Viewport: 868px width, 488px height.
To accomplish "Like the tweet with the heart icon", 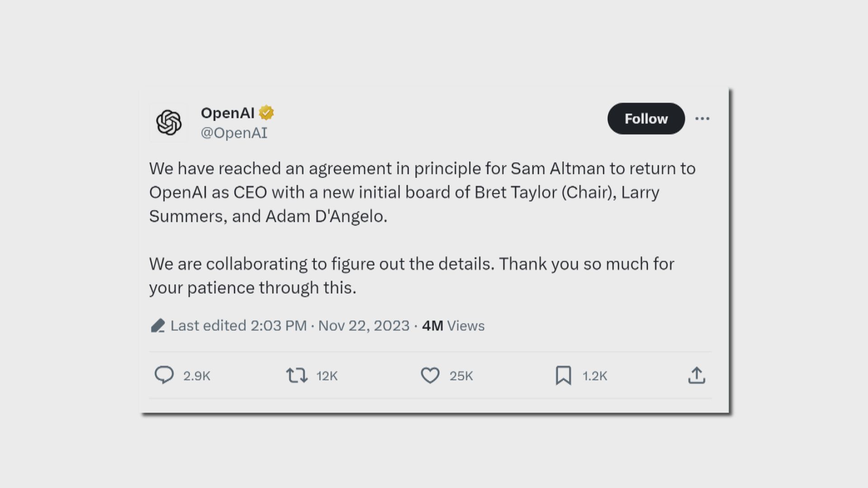I will [x=430, y=375].
